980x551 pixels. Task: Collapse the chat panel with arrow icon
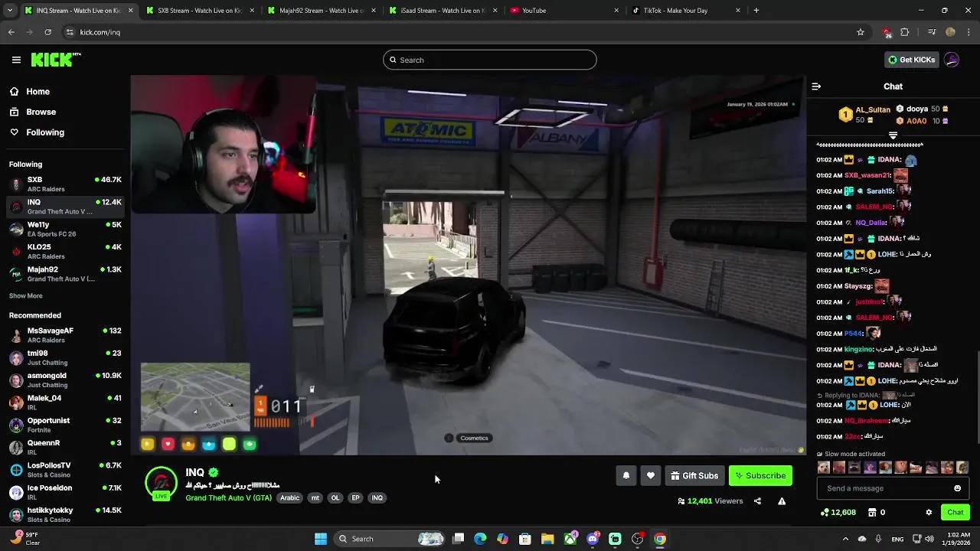pyautogui.click(x=816, y=86)
